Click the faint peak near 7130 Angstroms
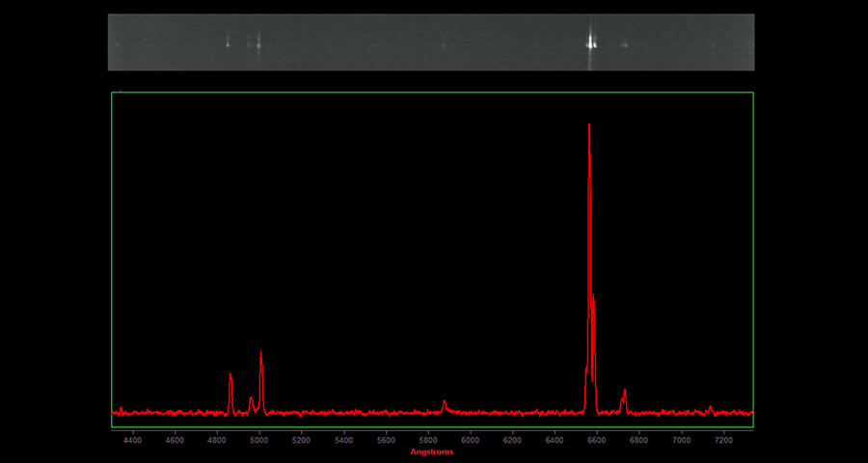Screen dimensions: 868x463 [710, 407]
